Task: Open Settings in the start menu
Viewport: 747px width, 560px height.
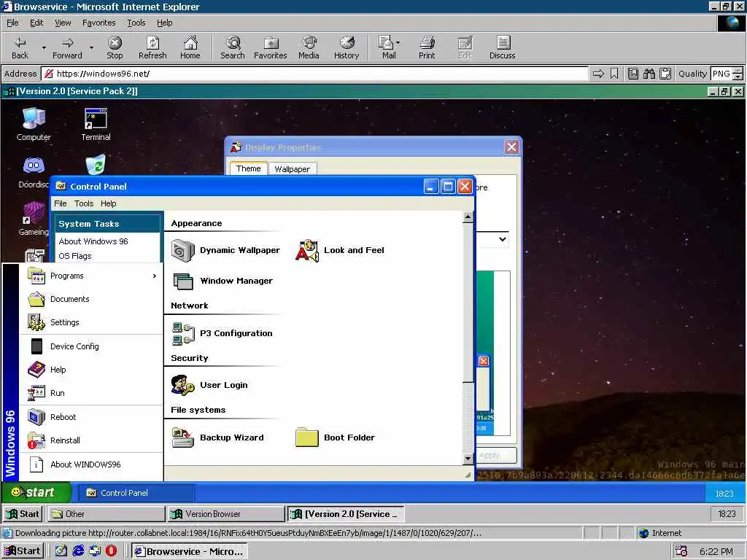Action: (x=91, y=322)
